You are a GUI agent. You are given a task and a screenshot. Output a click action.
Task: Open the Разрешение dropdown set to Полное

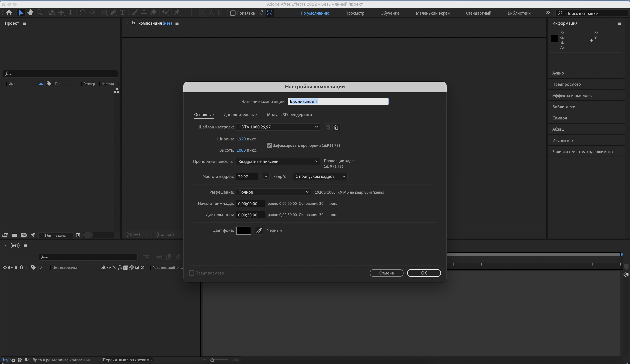click(x=273, y=192)
